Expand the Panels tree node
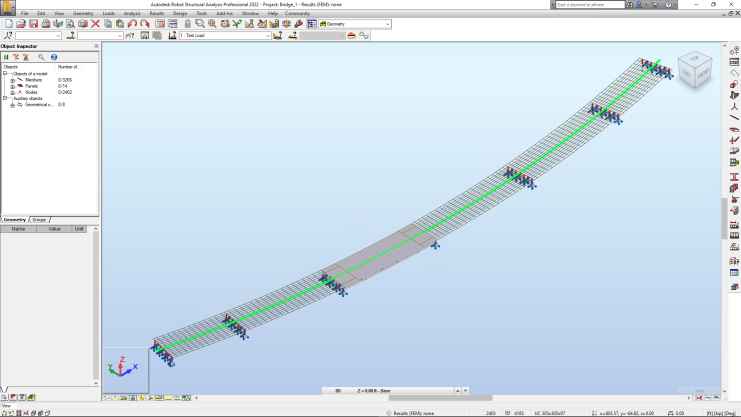The height and width of the screenshot is (417, 741). pyautogui.click(x=12, y=86)
